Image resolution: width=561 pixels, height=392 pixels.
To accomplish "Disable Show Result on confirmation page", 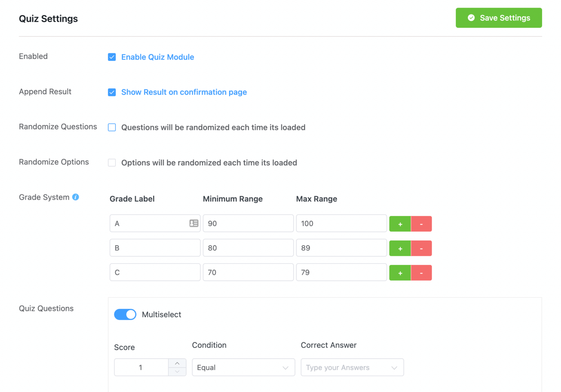I will pyautogui.click(x=112, y=92).
